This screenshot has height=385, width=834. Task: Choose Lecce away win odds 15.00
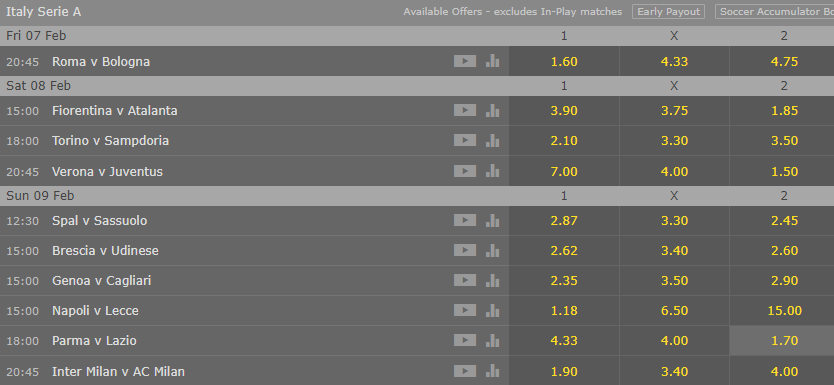tap(783, 311)
